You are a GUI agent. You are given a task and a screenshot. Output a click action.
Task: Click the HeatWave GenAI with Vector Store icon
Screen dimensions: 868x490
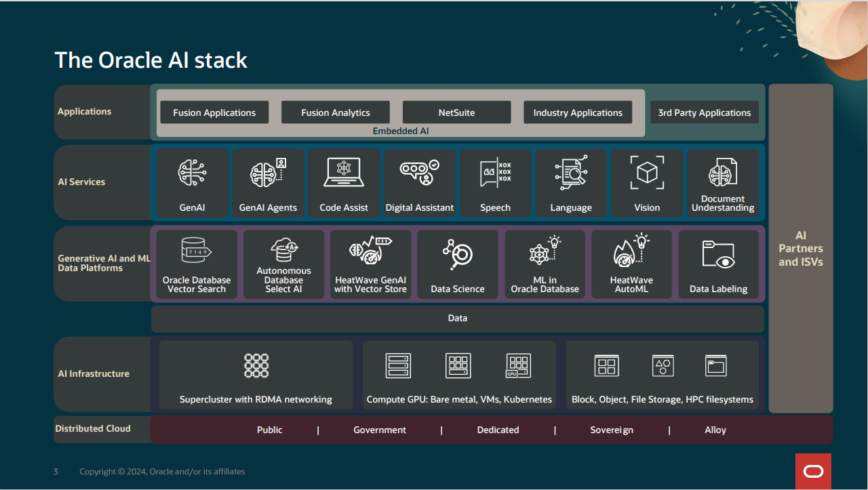(x=370, y=251)
